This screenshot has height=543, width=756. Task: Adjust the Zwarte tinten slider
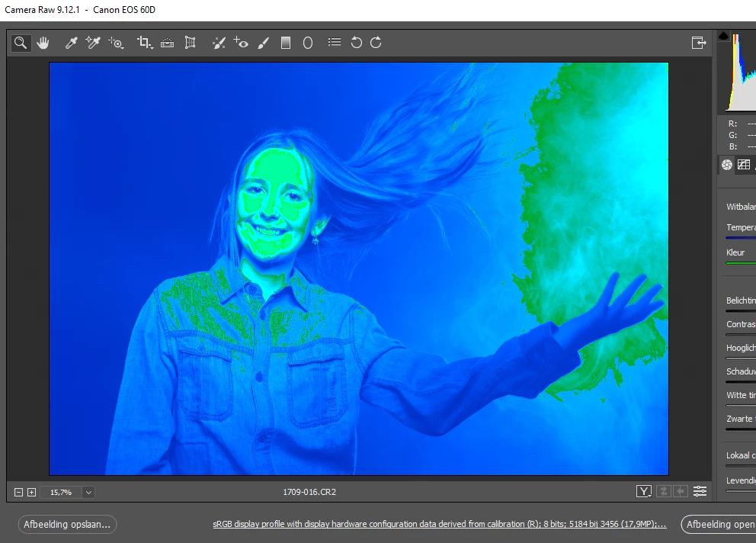[x=741, y=429]
